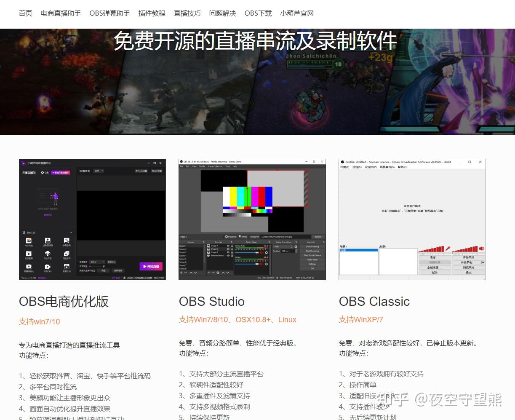Image resolution: width=515 pixels, height=420 pixels.
Task: Open 问题解决 in the top navigation
Action: (x=222, y=13)
